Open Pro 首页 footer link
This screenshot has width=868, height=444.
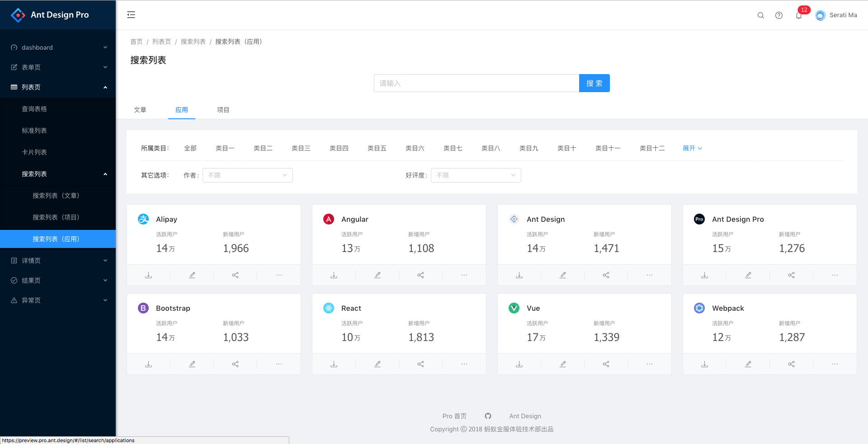(x=454, y=416)
